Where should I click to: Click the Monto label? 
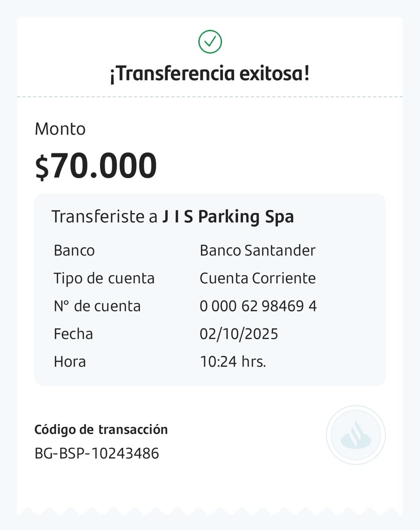pos(60,129)
